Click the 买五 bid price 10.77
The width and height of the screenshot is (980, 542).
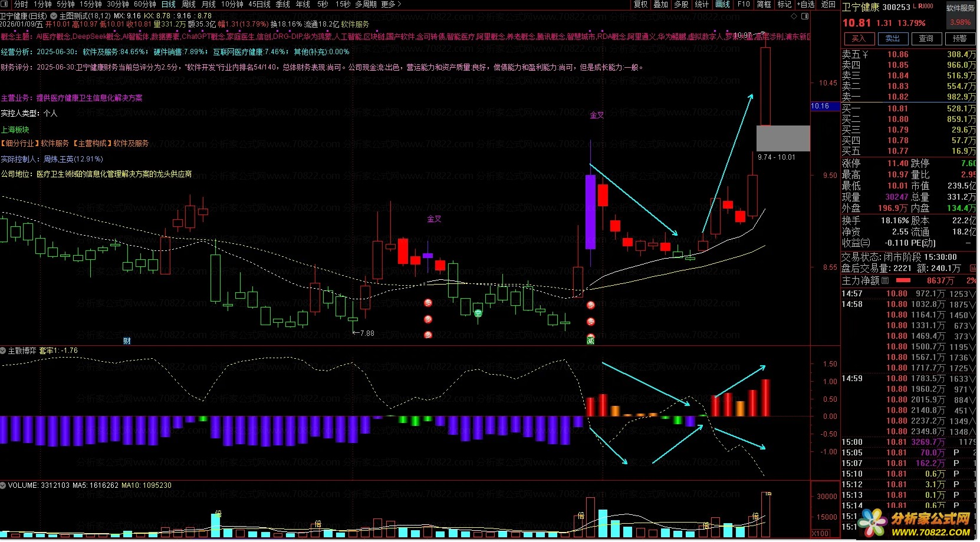(x=898, y=151)
